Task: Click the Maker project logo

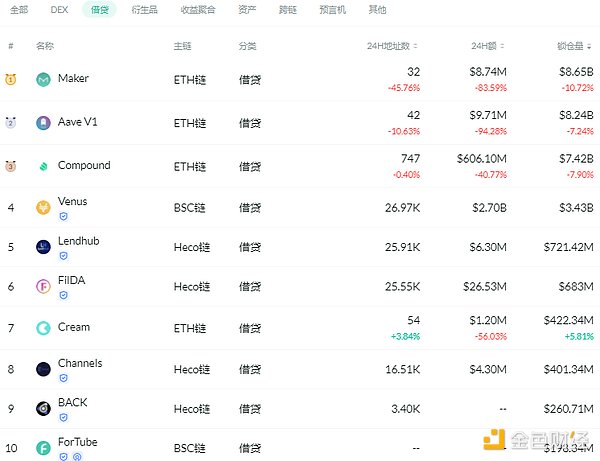Action: [43, 80]
